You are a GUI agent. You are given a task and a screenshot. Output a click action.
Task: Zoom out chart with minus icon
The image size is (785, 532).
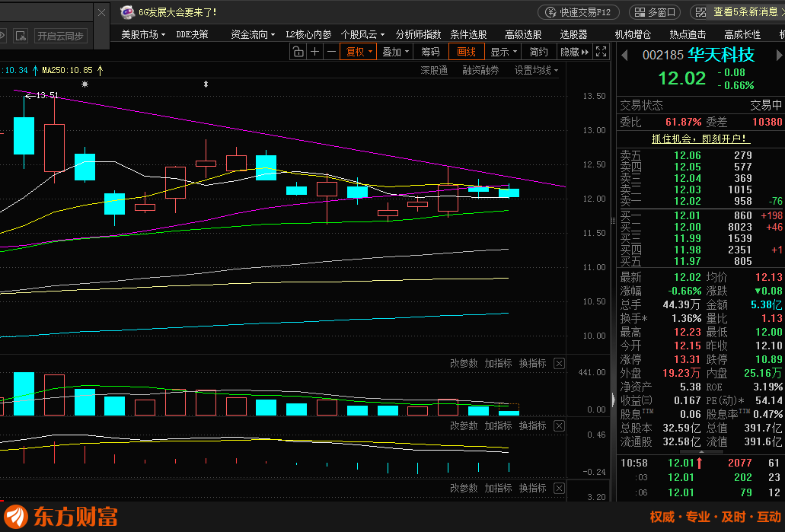331,52
